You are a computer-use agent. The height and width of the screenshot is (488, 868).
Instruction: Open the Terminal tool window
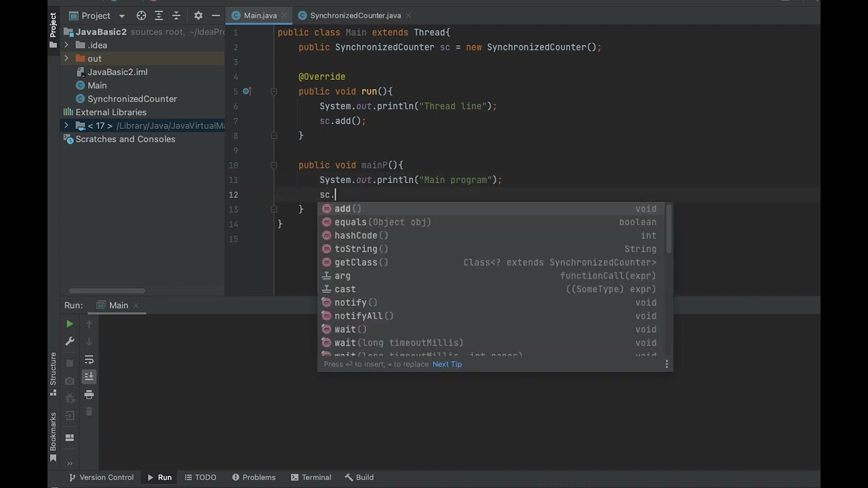311,478
